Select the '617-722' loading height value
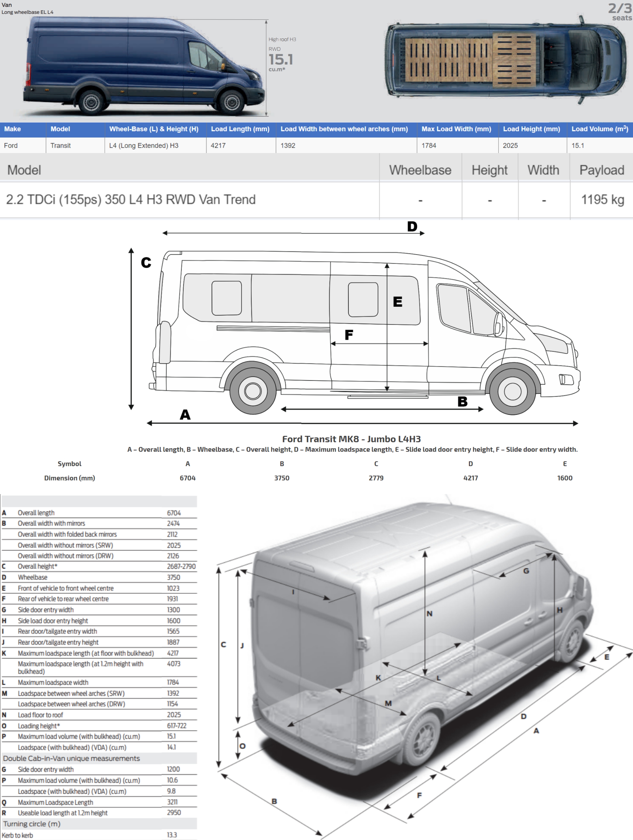The height and width of the screenshot is (840, 633). [x=176, y=726]
